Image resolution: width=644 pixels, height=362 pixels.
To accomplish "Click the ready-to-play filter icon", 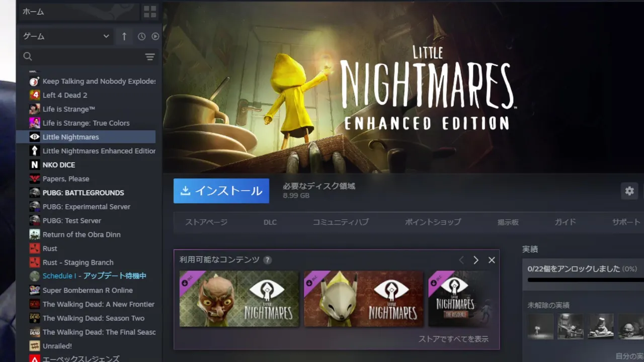I will (155, 36).
